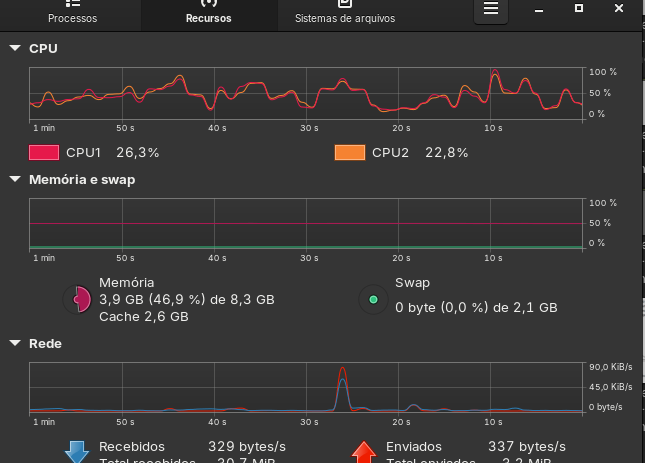Collapse the CPU section
645x463 pixels.
click(x=15, y=48)
